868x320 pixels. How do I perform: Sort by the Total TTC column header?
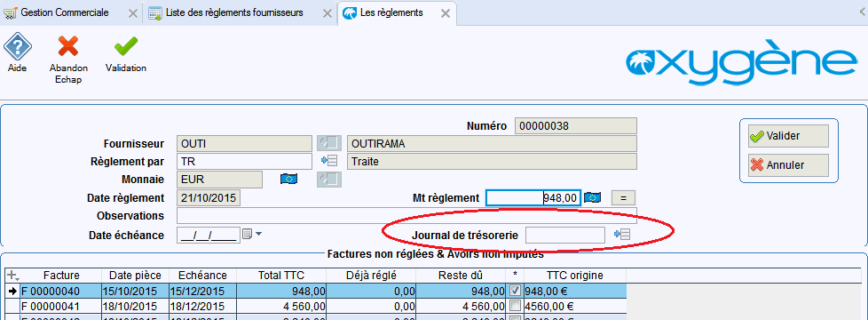(x=281, y=276)
